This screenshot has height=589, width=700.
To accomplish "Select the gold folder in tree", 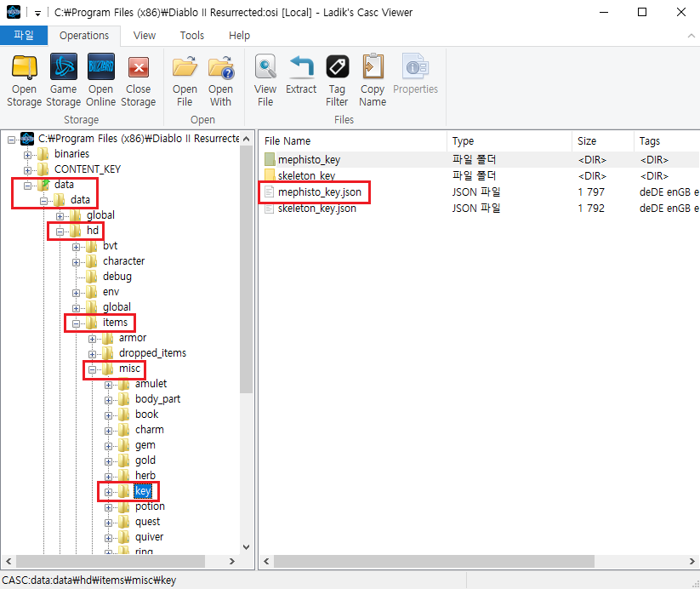I will click(145, 460).
